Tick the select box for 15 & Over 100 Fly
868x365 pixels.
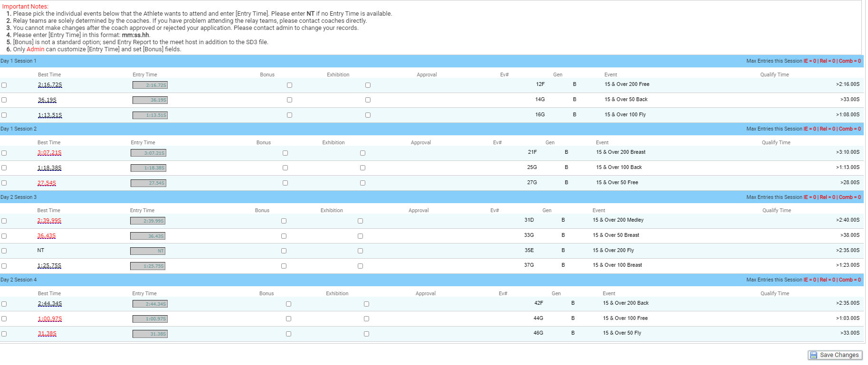[x=4, y=115]
